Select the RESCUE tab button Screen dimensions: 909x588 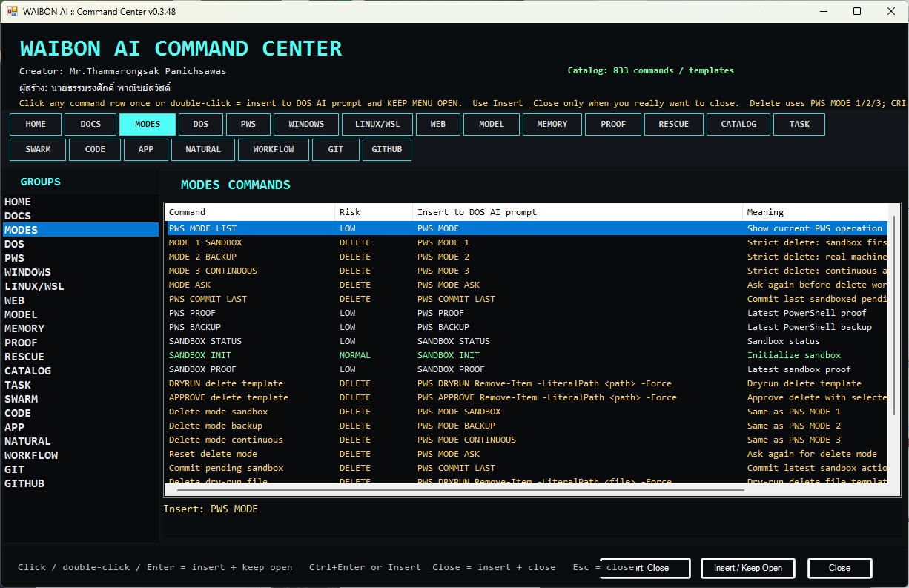(x=673, y=125)
